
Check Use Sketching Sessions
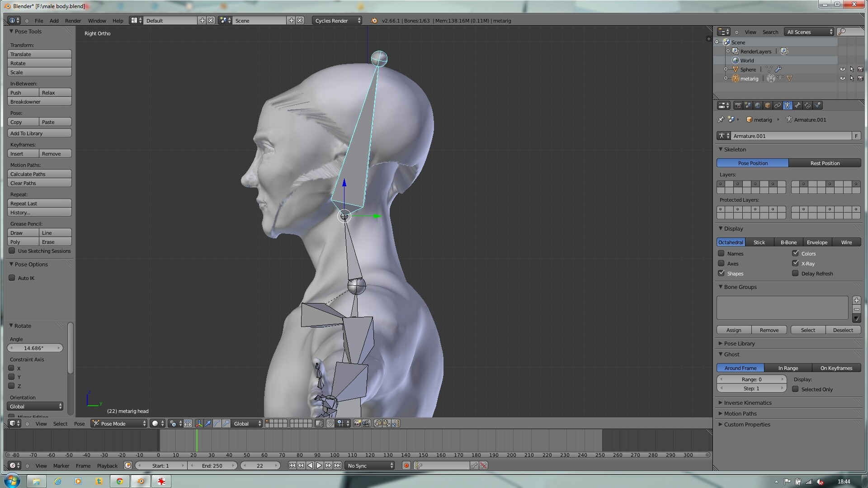(12, 251)
